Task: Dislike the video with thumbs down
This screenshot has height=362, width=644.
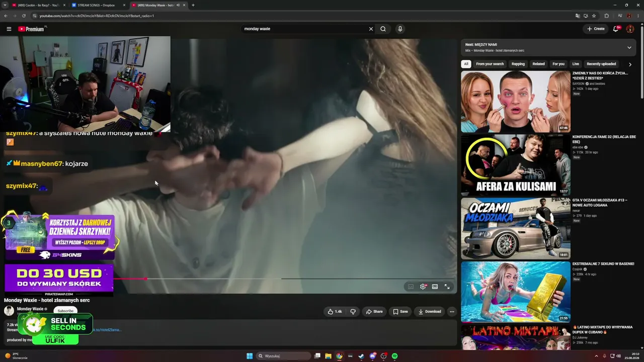Action: [353, 312]
